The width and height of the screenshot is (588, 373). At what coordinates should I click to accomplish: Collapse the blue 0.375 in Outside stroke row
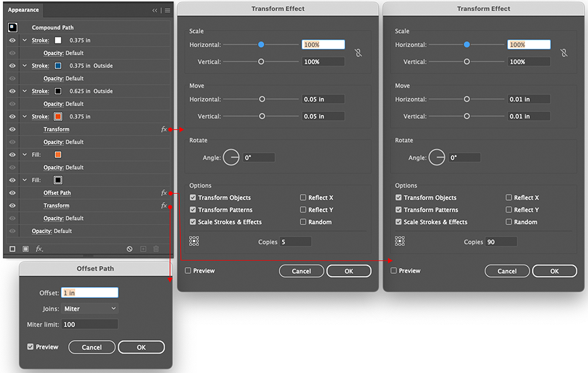tap(25, 66)
